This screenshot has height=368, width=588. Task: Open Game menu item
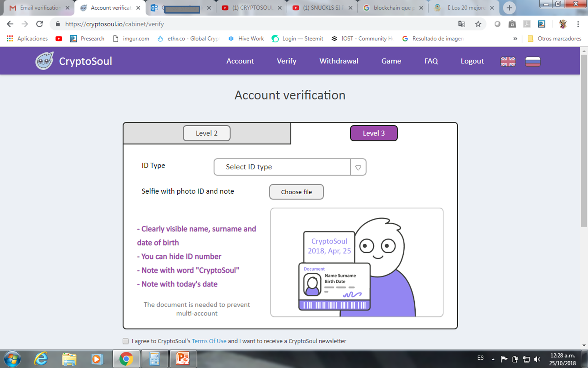[391, 61]
